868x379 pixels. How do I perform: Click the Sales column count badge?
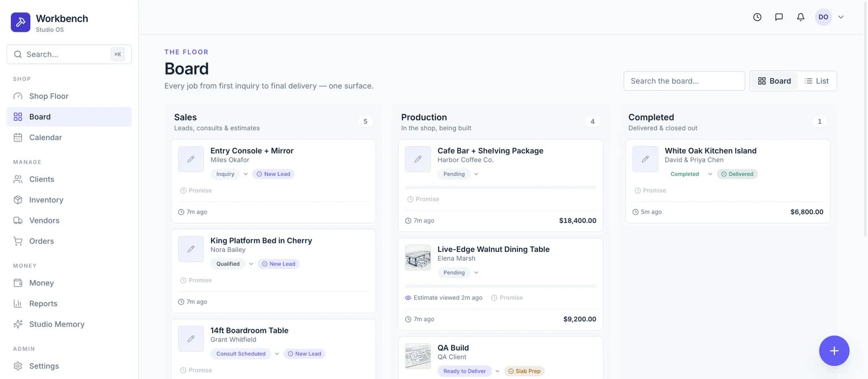tap(365, 122)
